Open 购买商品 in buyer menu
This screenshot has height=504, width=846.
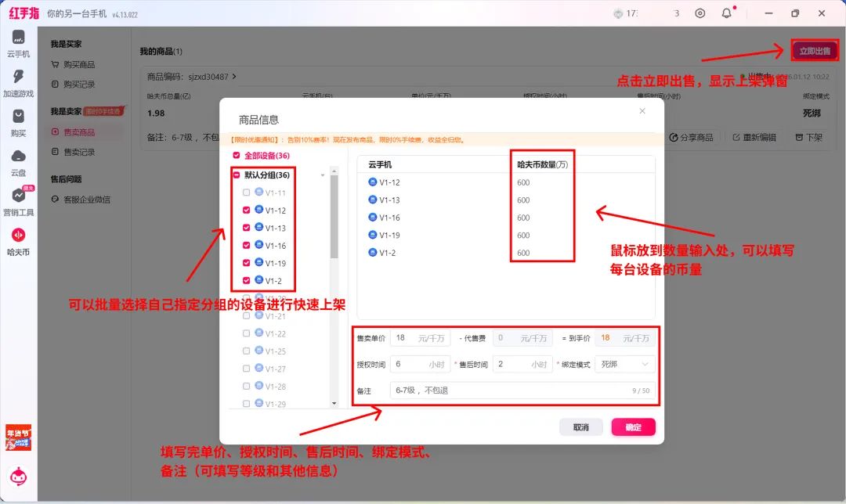(74, 65)
